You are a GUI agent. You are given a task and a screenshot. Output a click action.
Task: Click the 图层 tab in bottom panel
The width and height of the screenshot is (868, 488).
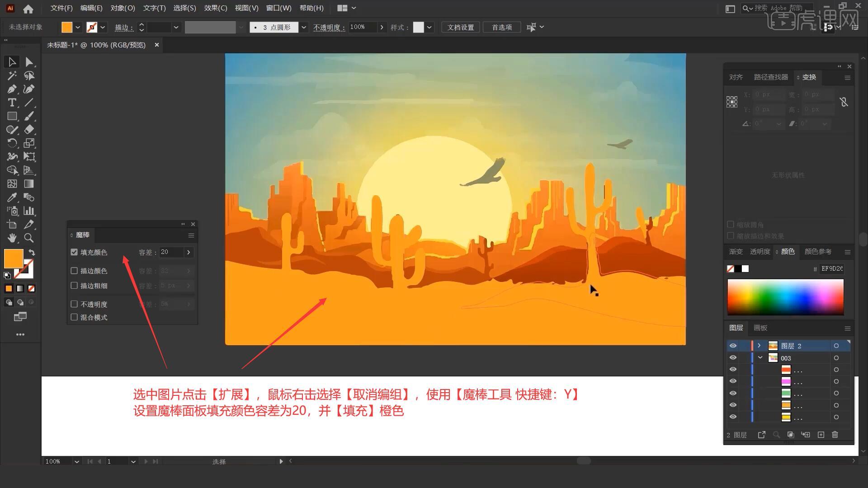click(736, 328)
